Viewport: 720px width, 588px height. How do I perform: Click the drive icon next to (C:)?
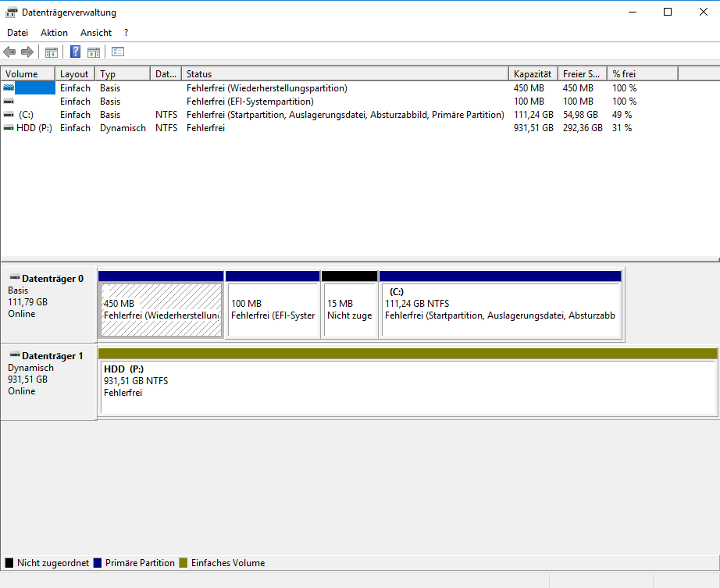(9, 114)
